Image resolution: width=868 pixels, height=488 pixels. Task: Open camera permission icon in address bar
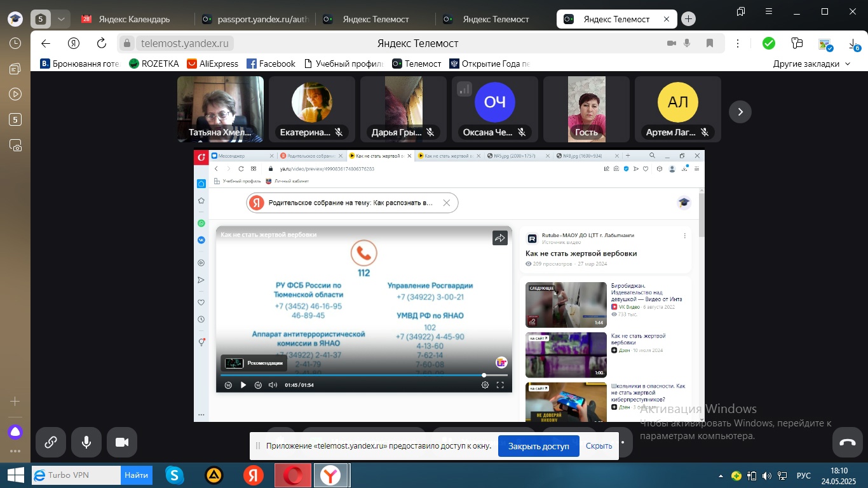pos(672,43)
